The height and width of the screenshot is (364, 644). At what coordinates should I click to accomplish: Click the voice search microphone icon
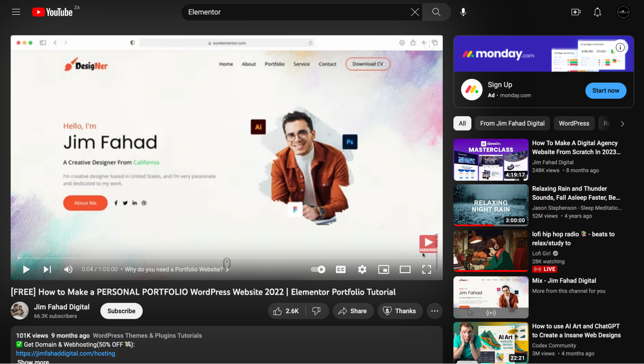[x=463, y=12]
